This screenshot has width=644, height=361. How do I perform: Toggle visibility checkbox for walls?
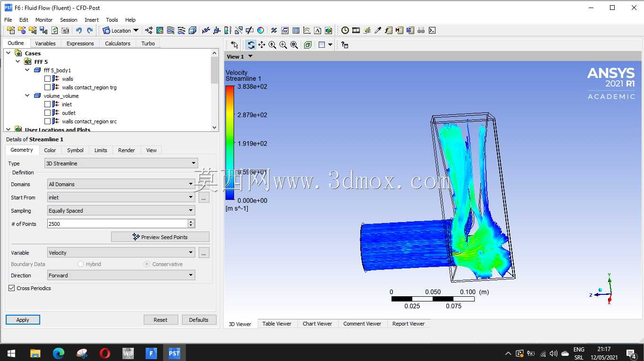(x=47, y=79)
